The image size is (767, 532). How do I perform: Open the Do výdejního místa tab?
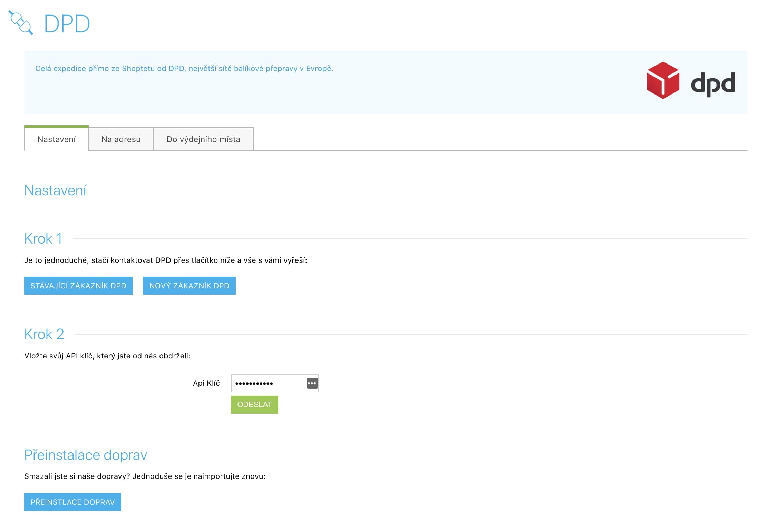coord(203,139)
